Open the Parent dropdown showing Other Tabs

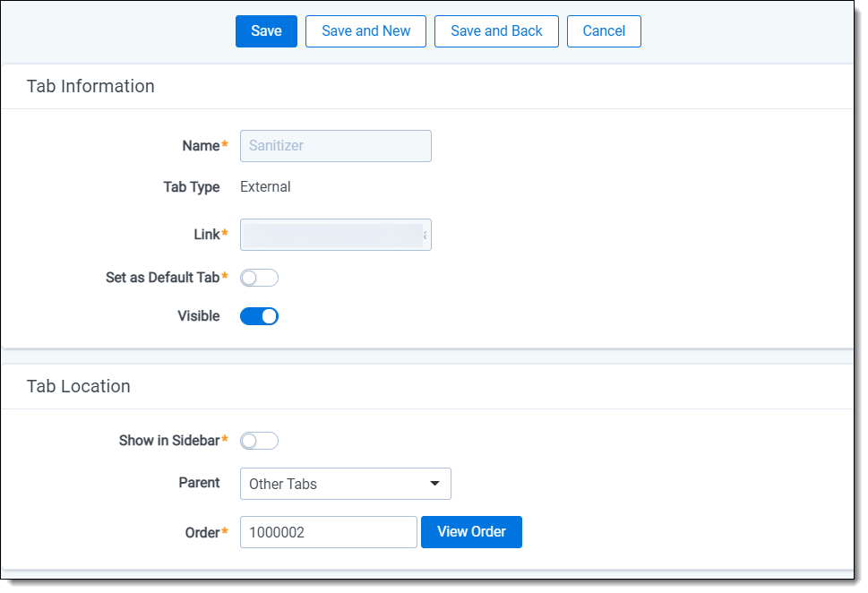point(345,484)
